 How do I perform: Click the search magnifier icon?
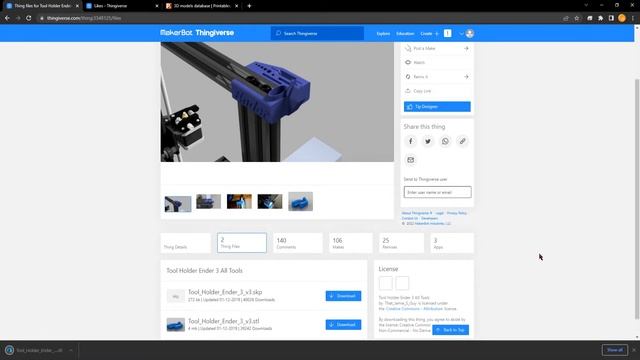(278, 33)
